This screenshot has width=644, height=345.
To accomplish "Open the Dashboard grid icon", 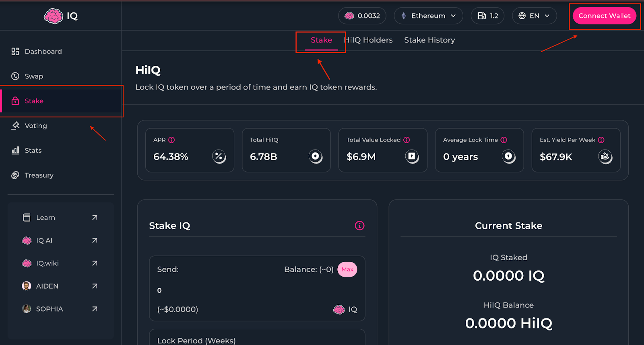I will coord(15,51).
